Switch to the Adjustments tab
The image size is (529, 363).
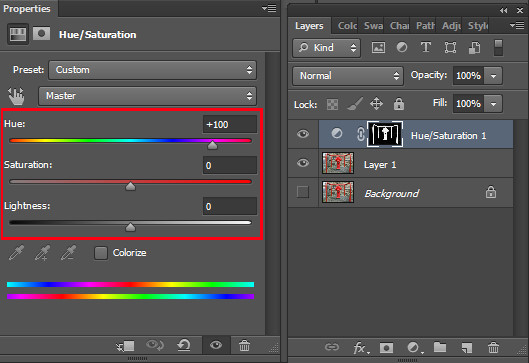click(451, 26)
